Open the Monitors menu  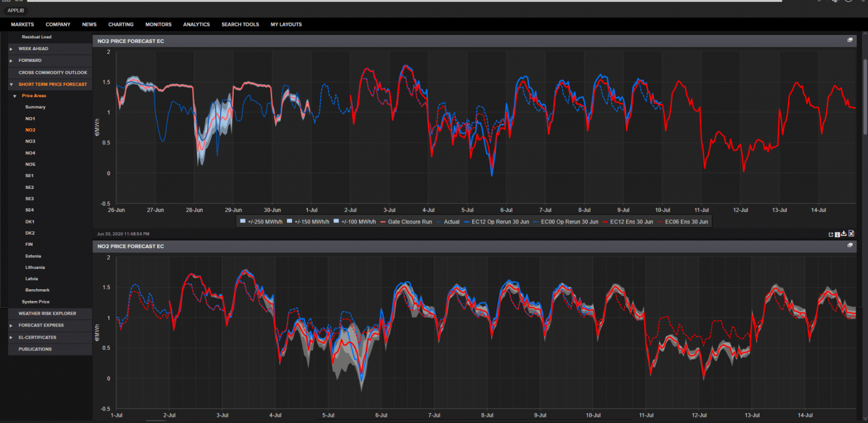[x=158, y=24]
